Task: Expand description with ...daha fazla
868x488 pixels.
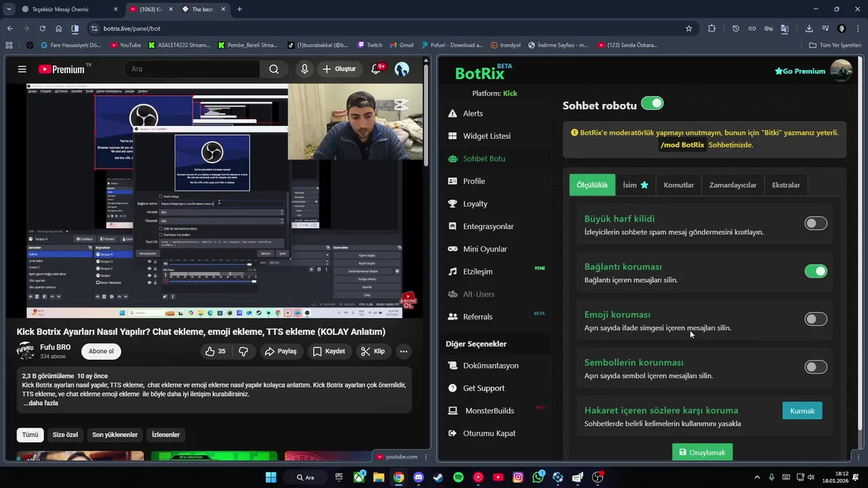Action: point(41,403)
